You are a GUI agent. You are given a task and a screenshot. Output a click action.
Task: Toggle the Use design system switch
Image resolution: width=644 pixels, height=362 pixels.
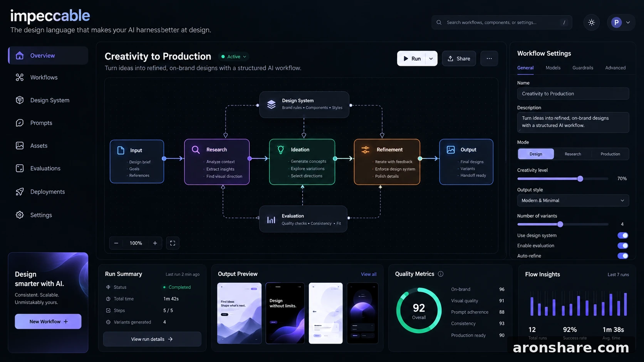pyautogui.click(x=623, y=235)
